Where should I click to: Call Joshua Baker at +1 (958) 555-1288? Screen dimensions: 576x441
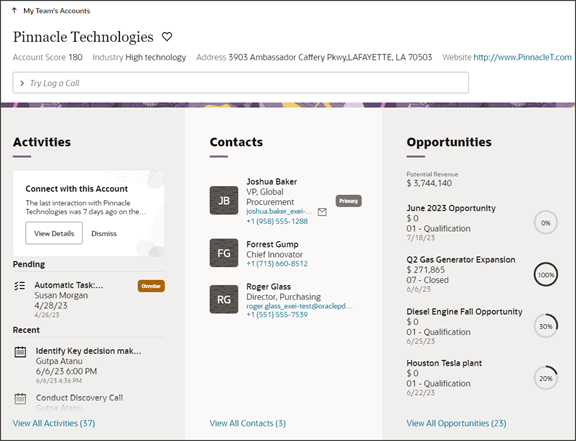pos(277,221)
